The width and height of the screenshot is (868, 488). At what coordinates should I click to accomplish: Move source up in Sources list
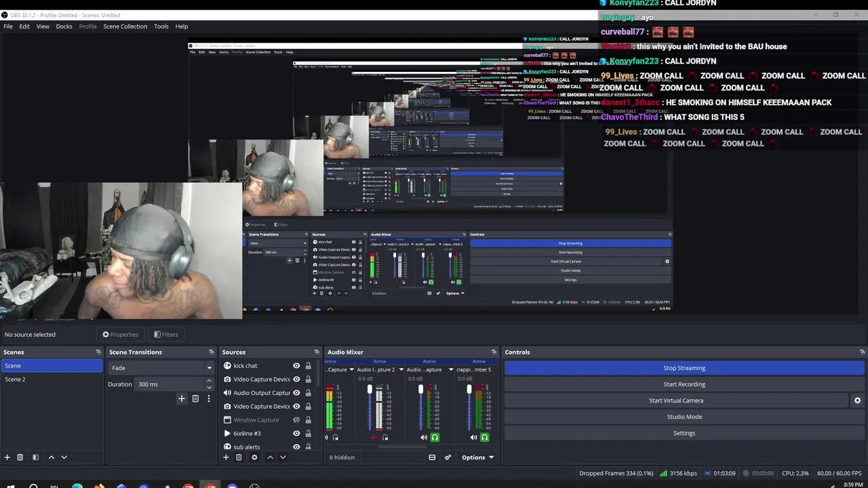tap(270, 457)
